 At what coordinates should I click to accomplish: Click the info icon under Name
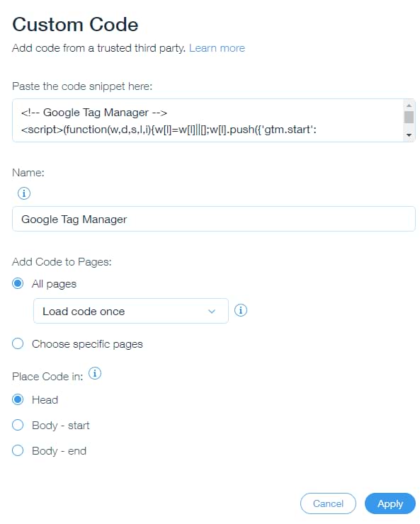[23, 193]
